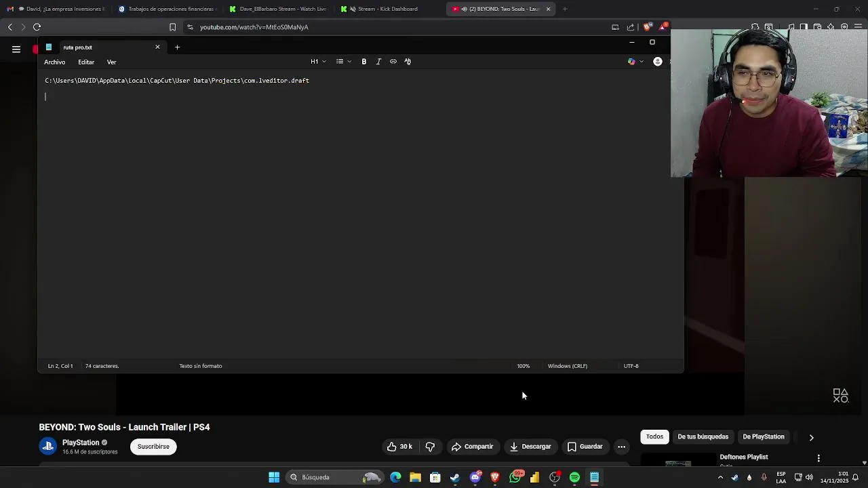This screenshot has height=488, width=868.
Task: Click the Guardar button
Action: [x=585, y=447]
